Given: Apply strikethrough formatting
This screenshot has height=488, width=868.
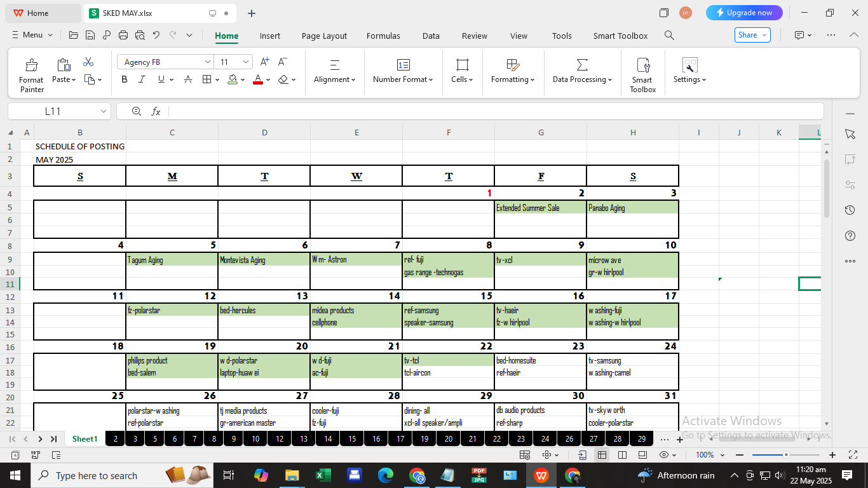Looking at the screenshot, I should tap(188, 79).
